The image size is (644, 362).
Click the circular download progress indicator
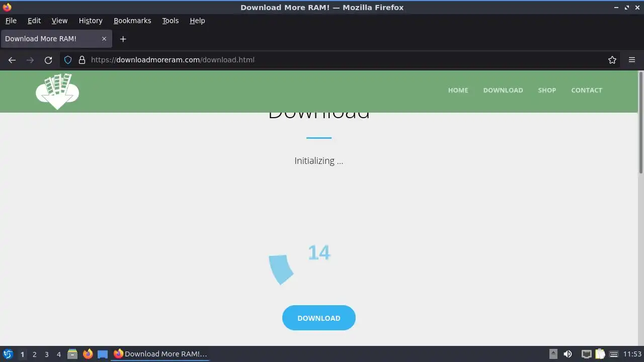click(x=281, y=269)
